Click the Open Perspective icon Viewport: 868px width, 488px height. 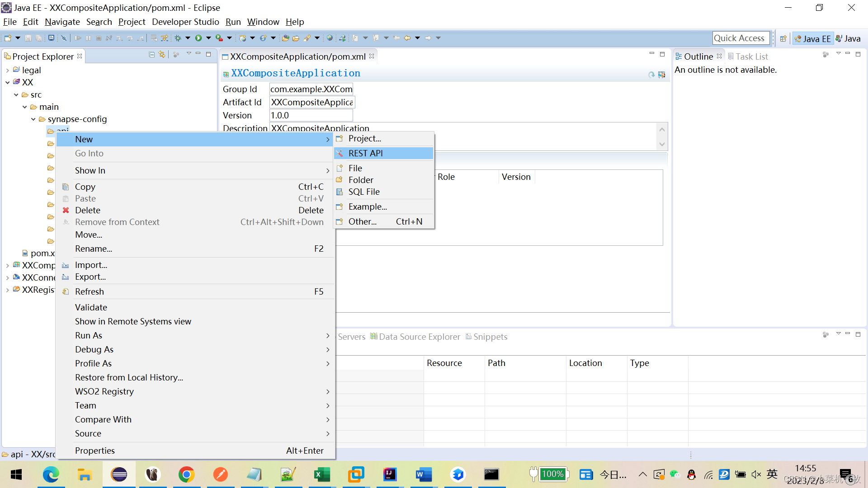tap(783, 38)
